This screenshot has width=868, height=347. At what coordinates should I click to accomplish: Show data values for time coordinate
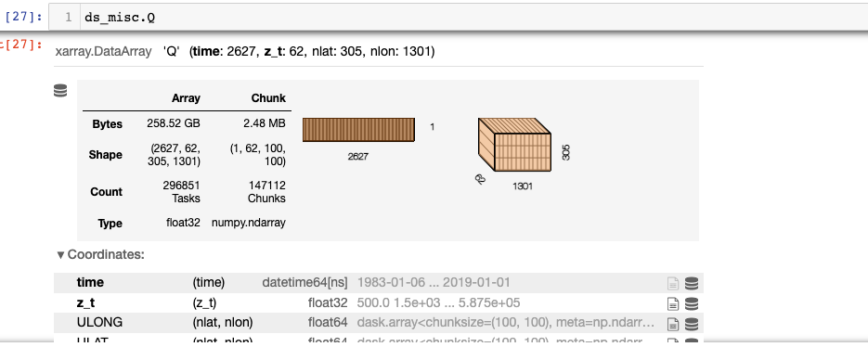(x=692, y=283)
